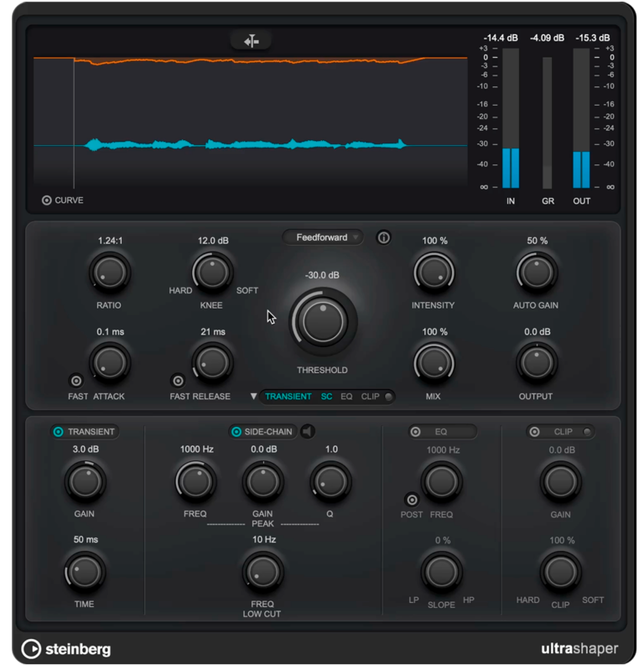Click the MIX knob
Image resolution: width=644 pixels, height=670 pixels.
434,363
